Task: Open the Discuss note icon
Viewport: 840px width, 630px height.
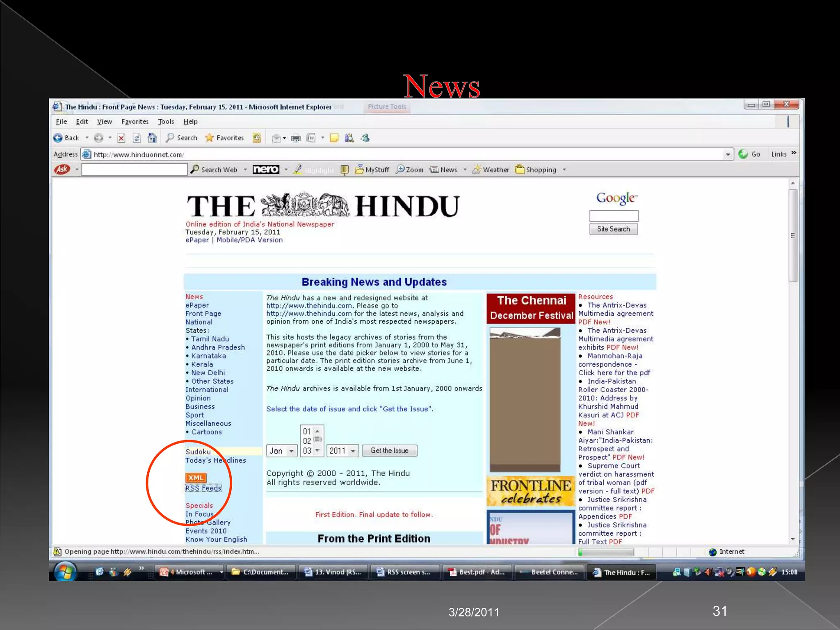Action: click(334, 138)
